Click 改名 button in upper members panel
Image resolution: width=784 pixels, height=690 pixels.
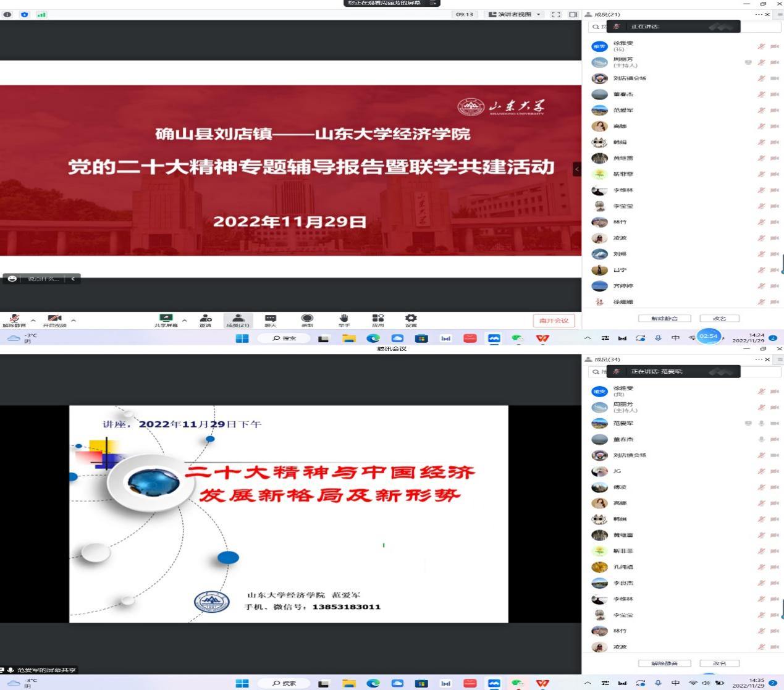point(719,318)
